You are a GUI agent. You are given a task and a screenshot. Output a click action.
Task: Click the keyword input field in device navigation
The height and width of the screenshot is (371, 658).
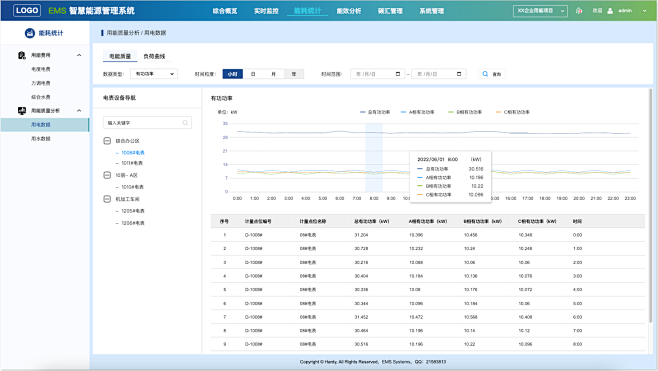coord(147,123)
